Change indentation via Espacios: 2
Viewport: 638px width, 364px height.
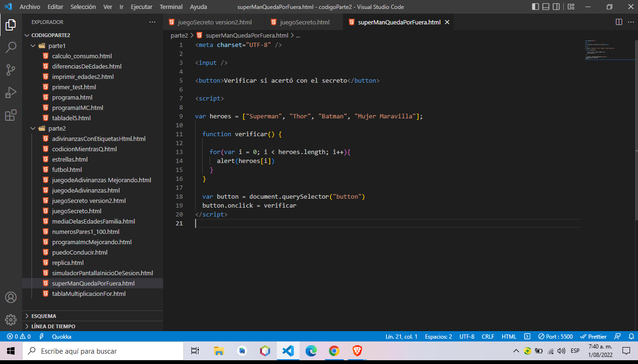pos(439,337)
